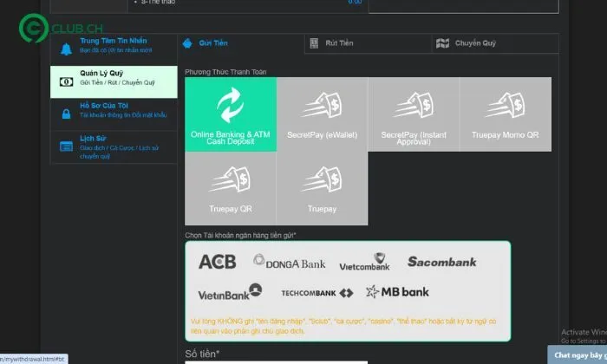Choose Online Banking & ATM Cash Deposit label
The image size is (607, 364).
pos(231,138)
